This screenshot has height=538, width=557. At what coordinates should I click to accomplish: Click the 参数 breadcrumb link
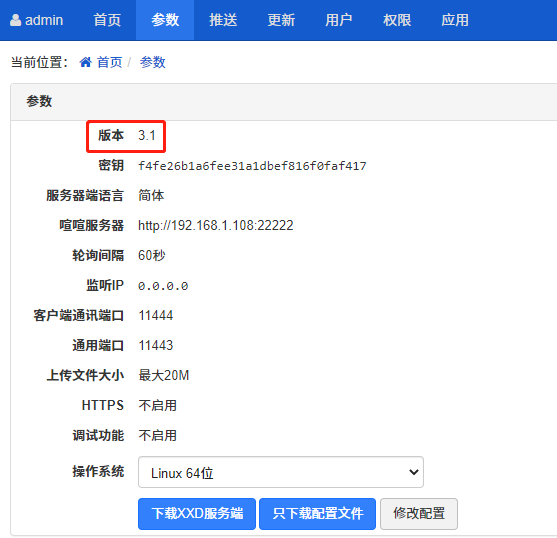[152, 62]
